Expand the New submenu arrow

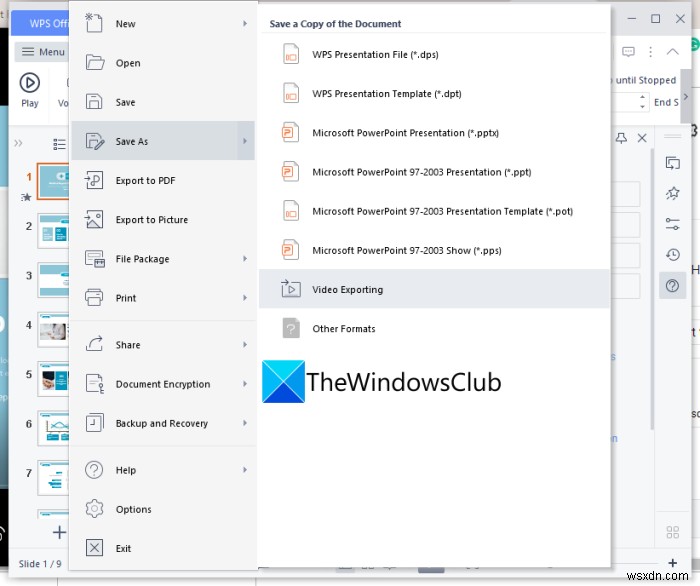245,23
